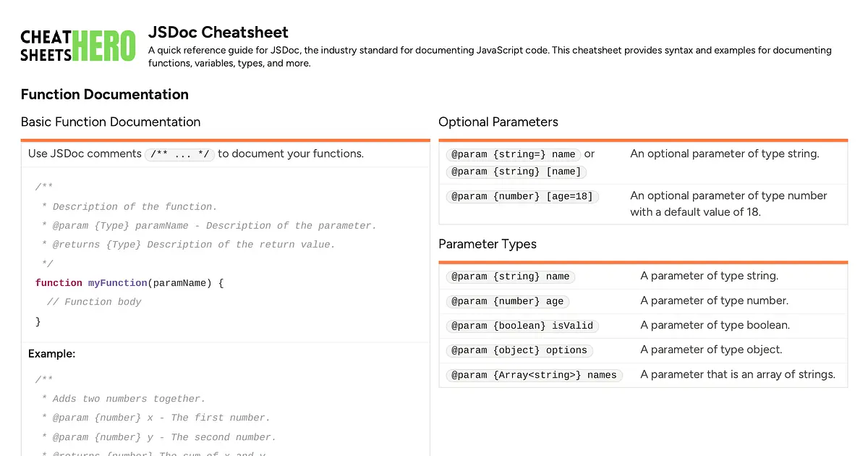Click the @param {string} [name] code chip
The width and height of the screenshot is (868, 456).
(x=516, y=172)
